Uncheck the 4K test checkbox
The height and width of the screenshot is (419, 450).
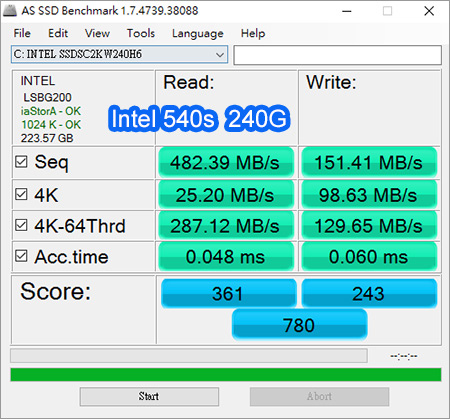21,194
